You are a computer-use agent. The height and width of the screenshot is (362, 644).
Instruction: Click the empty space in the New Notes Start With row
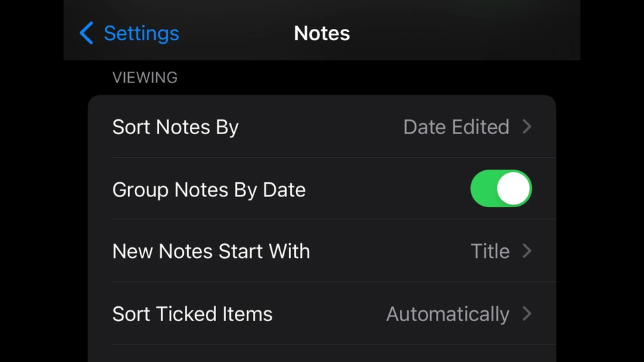click(x=390, y=251)
